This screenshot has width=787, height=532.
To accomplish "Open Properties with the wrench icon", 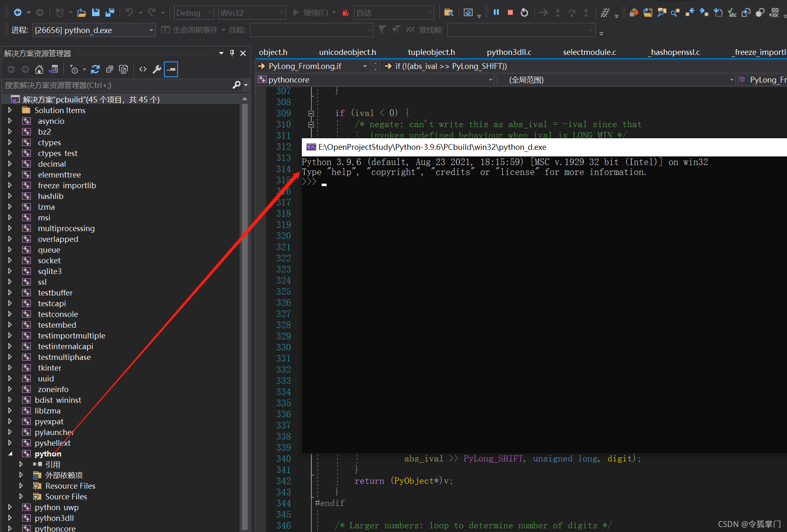I will tap(157, 69).
